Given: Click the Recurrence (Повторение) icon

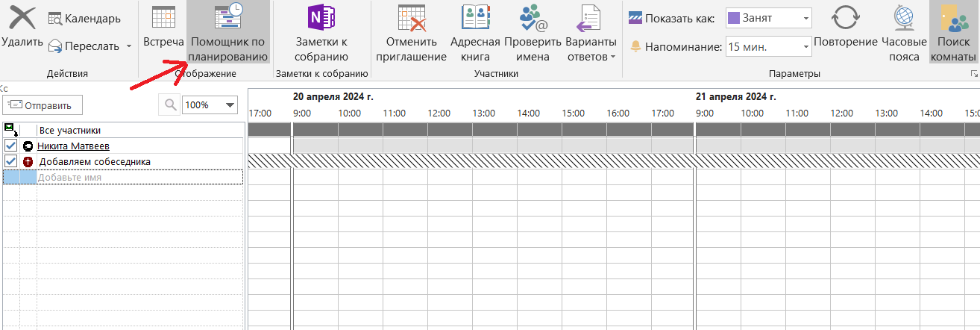Looking at the screenshot, I should point(845,19).
